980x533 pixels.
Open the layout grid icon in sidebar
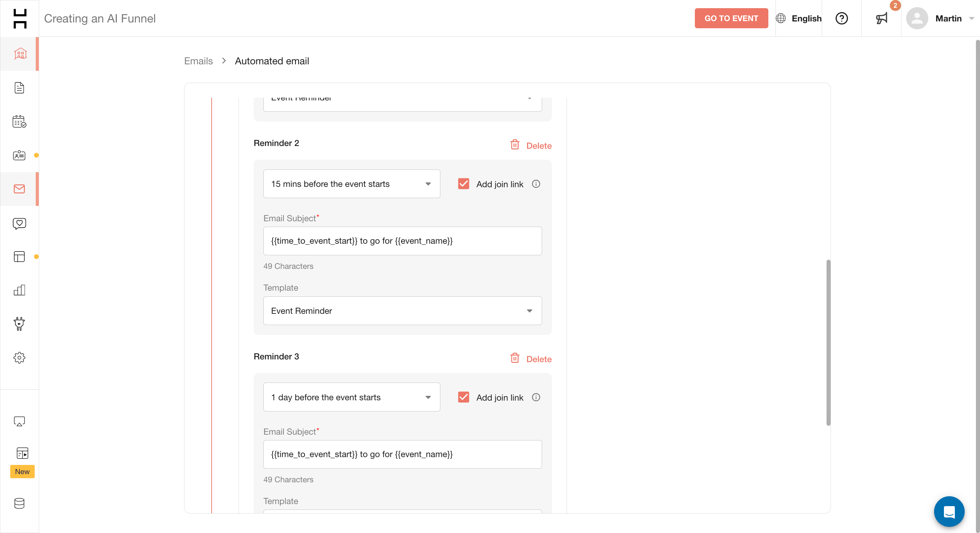[x=19, y=256]
